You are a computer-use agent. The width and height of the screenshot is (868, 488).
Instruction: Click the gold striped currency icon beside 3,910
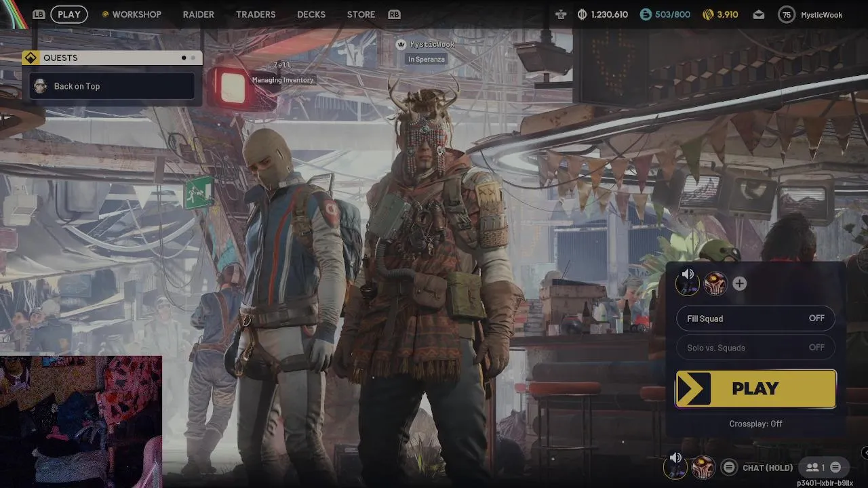708,14
